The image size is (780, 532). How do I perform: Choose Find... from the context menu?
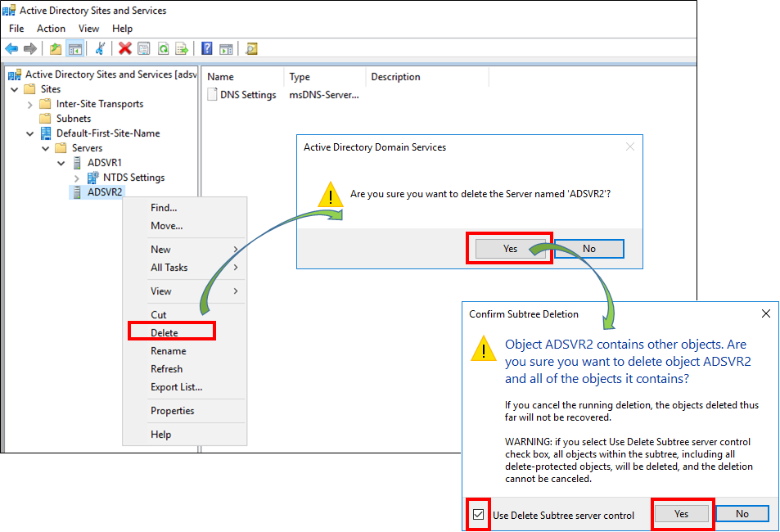click(184, 208)
